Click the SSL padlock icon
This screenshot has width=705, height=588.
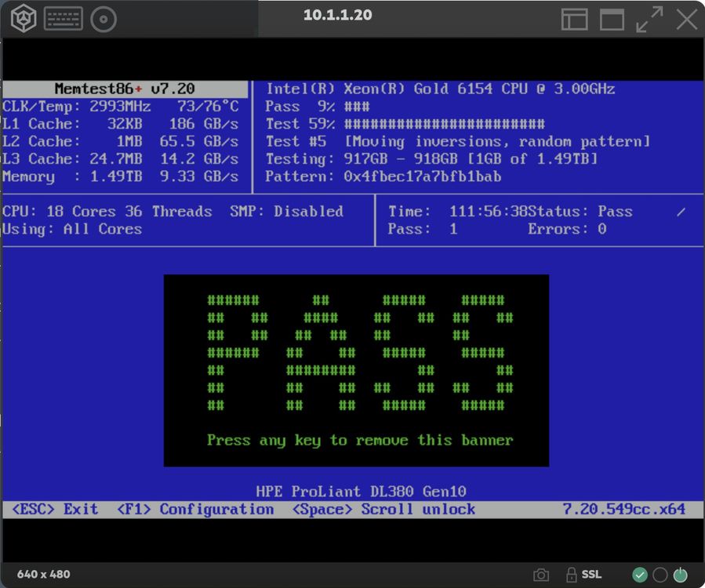[572, 575]
